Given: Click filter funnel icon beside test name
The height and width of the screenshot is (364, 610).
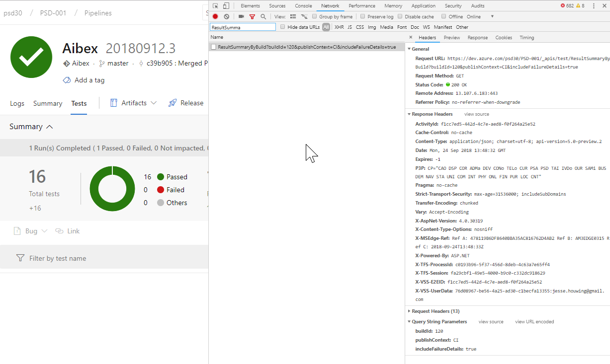Looking at the screenshot, I should click(x=20, y=258).
